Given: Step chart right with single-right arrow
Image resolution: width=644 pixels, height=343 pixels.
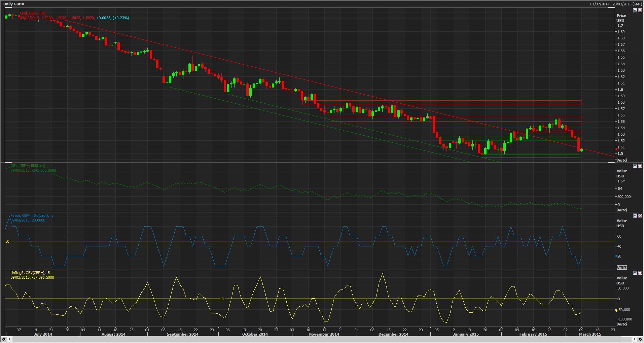Looking at the screenshot, I should coord(635,339).
